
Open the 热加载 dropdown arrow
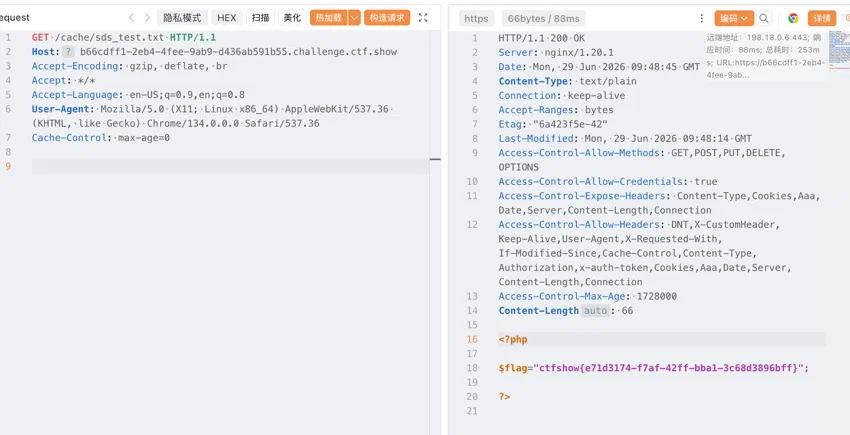click(354, 18)
